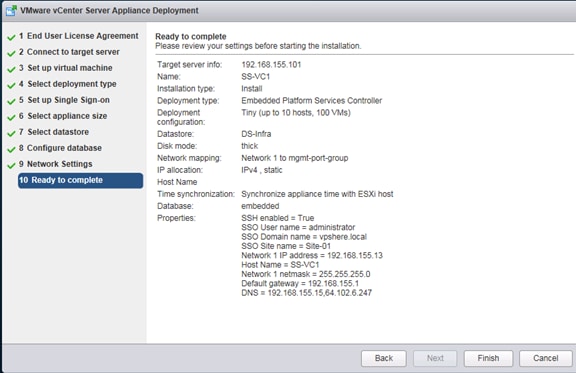Open step 2 Connect to target server
Screen dimensions: 576x373
point(69,52)
